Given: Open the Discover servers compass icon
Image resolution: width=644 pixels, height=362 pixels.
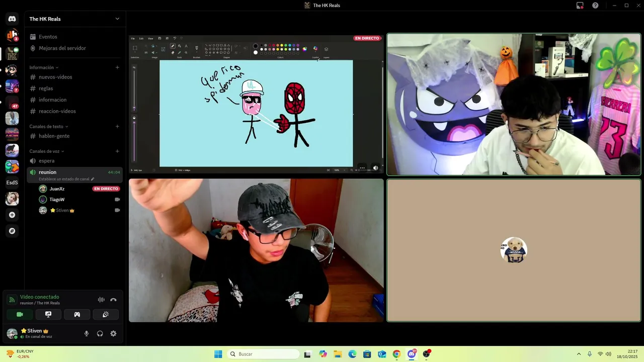Looking at the screenshot, I should point(12,231).
